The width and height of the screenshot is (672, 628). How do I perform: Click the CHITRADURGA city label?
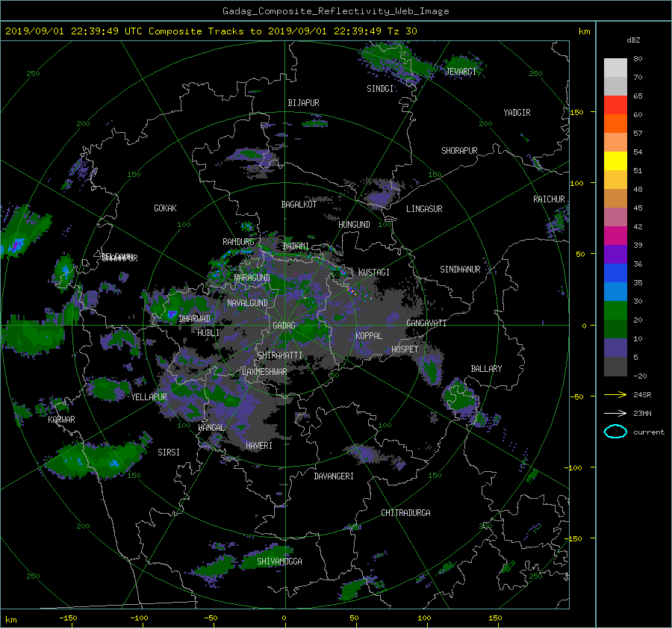point(406,513)
